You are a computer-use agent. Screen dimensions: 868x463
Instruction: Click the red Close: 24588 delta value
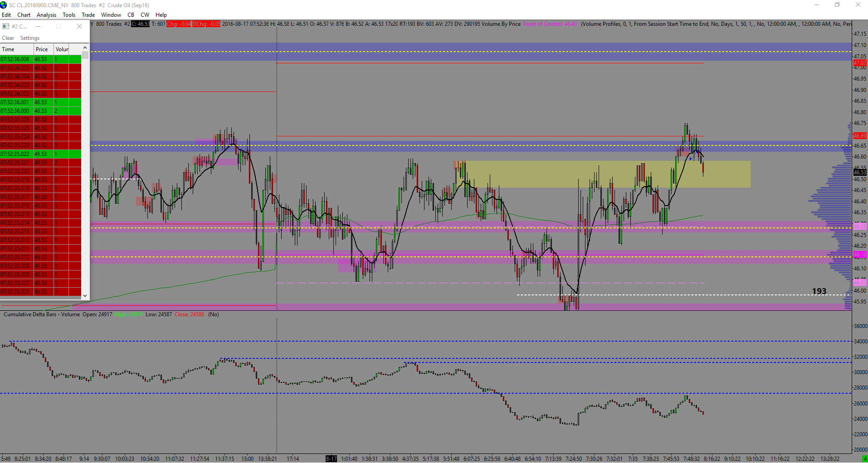point(189,314)
